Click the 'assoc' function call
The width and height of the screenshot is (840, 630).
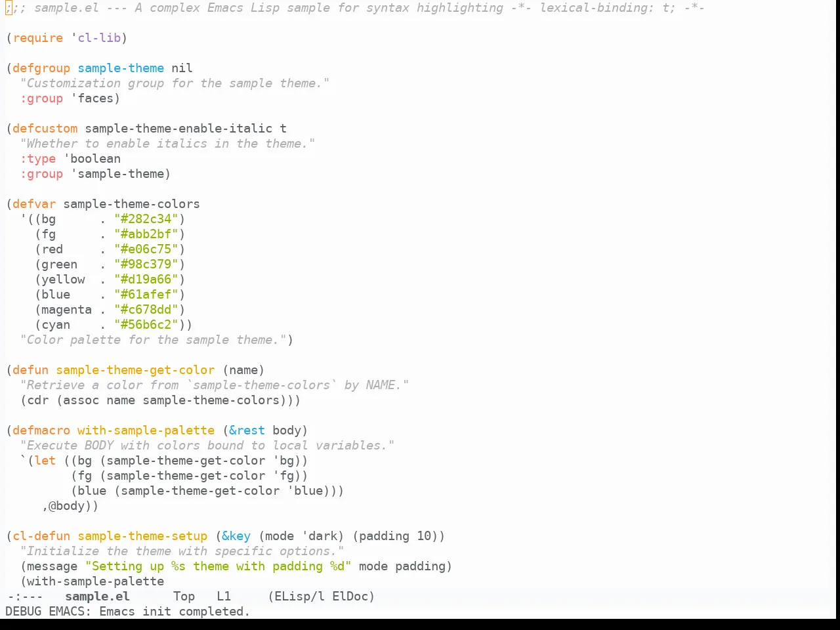[81, 400]
